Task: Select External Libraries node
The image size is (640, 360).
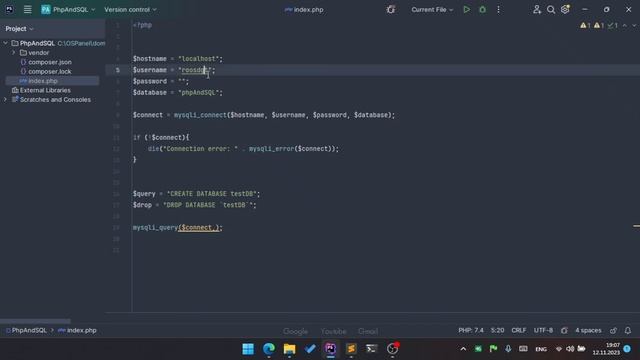Action: pyautogui.click(x=45, y=90)
